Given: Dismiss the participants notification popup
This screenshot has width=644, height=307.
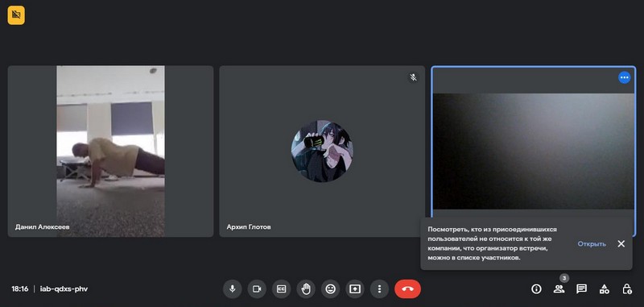Looking at the screenshot, I should 621,243.
